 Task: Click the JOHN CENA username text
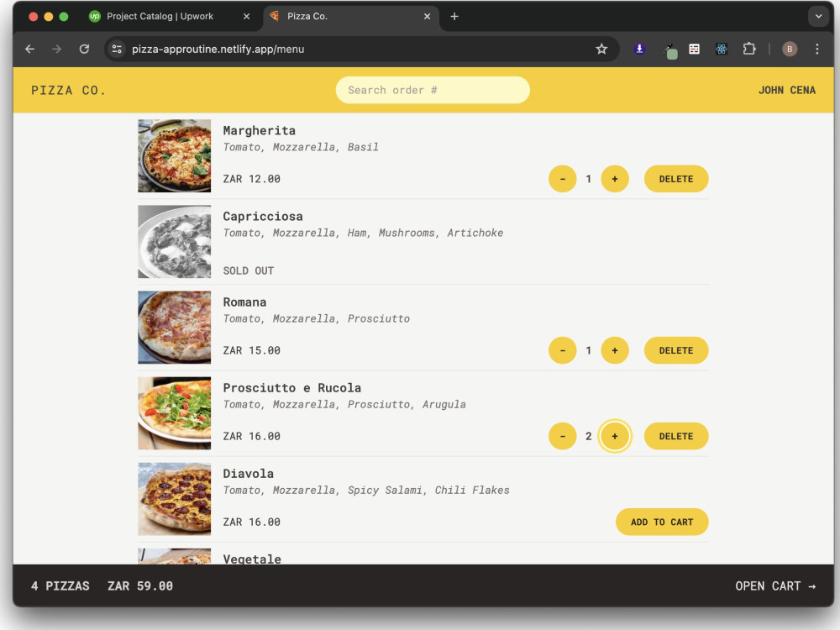point(786,90)
